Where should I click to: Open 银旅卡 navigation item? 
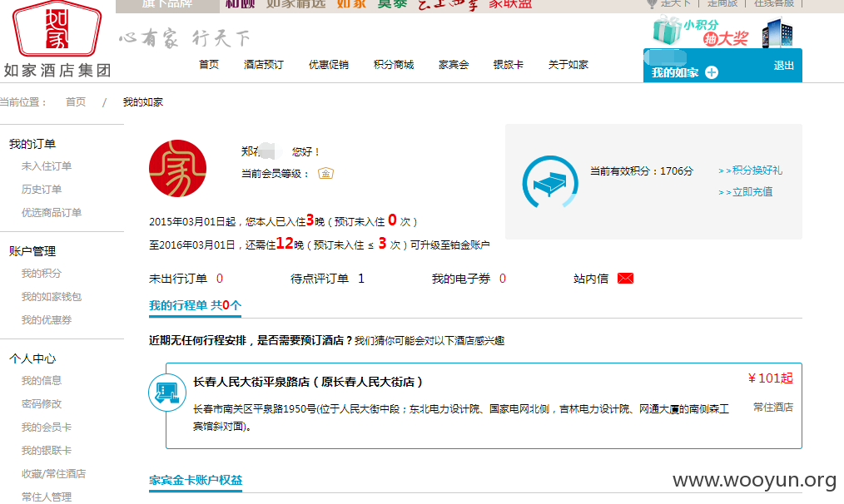508,65
